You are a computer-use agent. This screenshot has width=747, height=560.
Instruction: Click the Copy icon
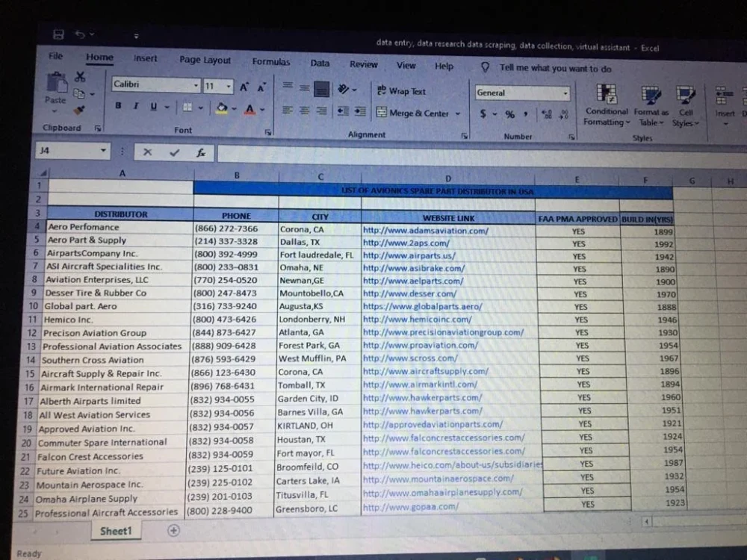[x=78, y=93]
